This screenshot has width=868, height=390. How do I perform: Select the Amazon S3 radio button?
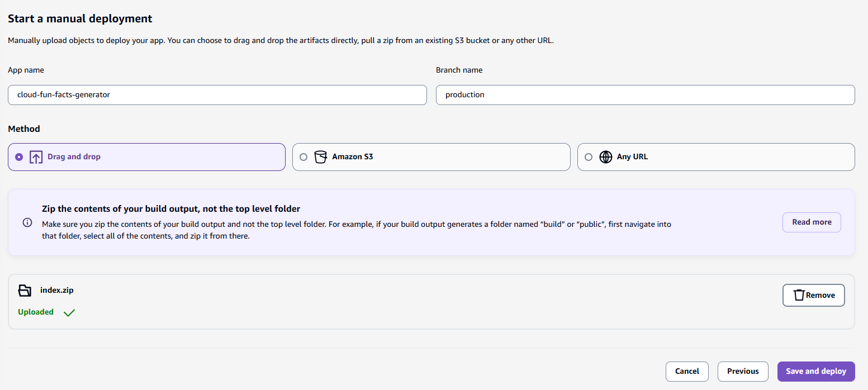(303, 157)
